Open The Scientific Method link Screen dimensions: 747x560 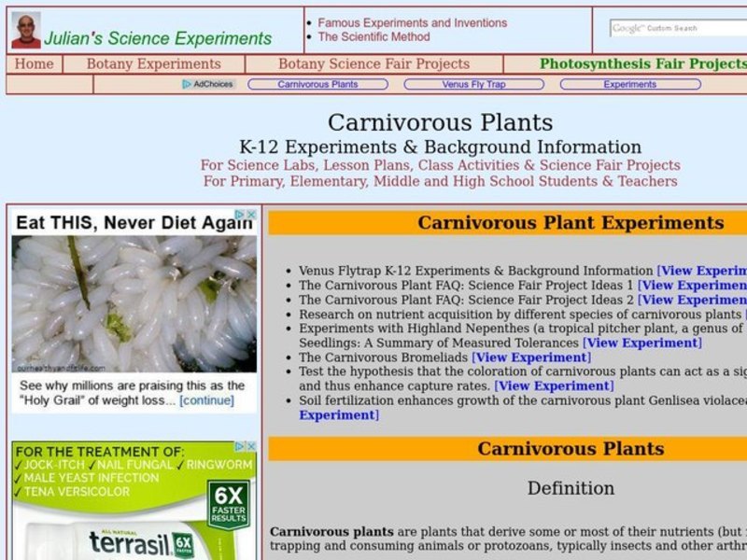[x=373, y=35]
